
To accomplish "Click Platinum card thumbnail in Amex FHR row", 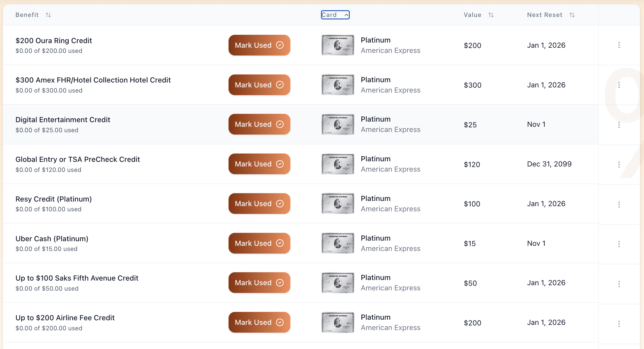I will [x=338, y=85].
